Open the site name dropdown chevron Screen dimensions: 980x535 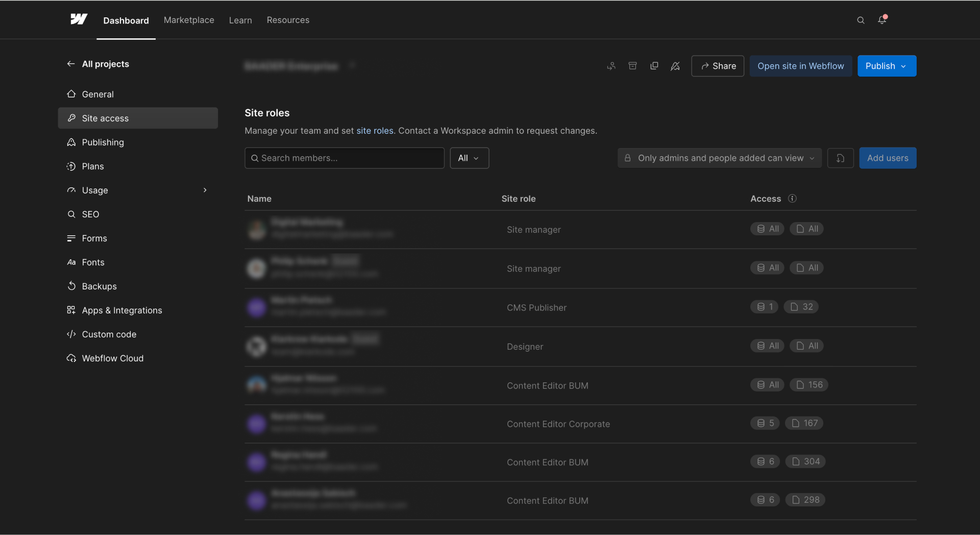[352, 65]
